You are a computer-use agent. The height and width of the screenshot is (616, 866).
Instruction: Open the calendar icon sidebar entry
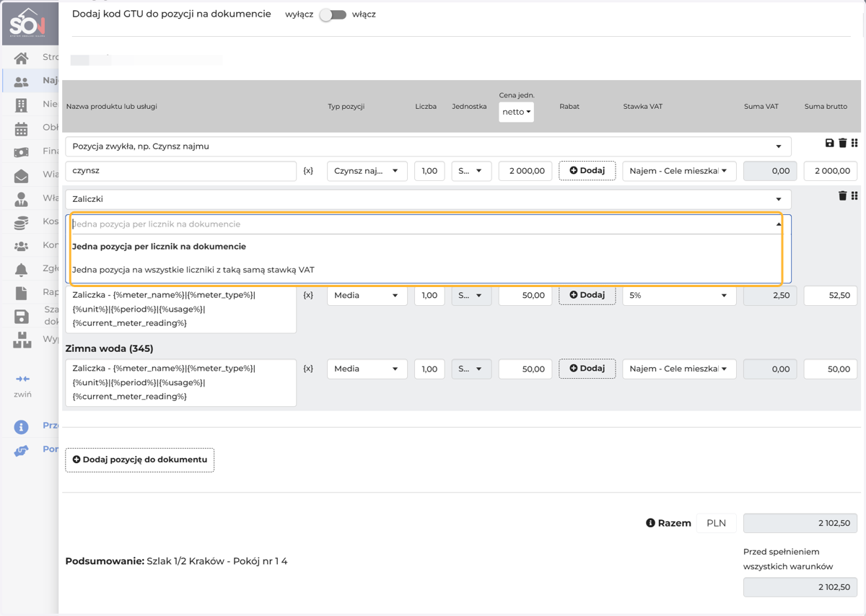[x=21, y=128]
